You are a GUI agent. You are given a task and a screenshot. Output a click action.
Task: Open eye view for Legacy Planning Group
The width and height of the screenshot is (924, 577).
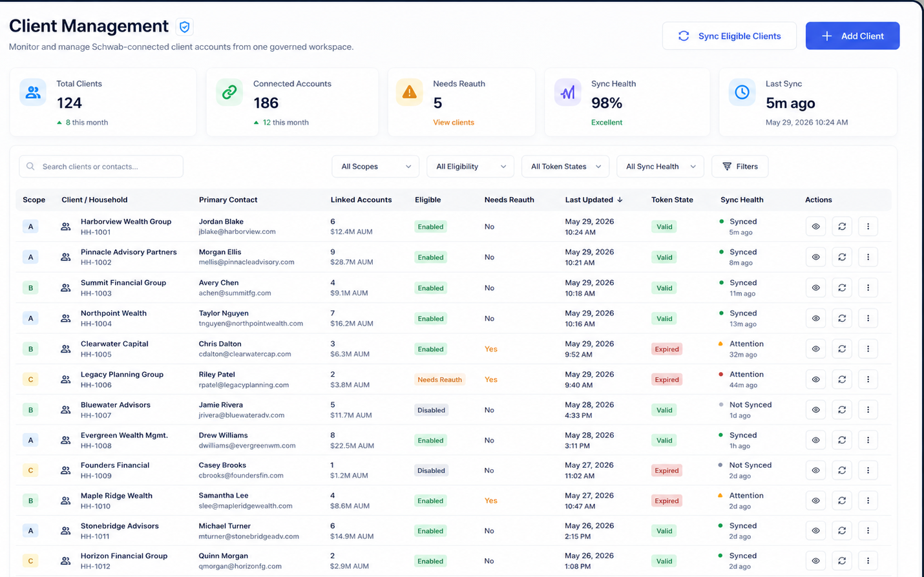click(x=815, y=379)
